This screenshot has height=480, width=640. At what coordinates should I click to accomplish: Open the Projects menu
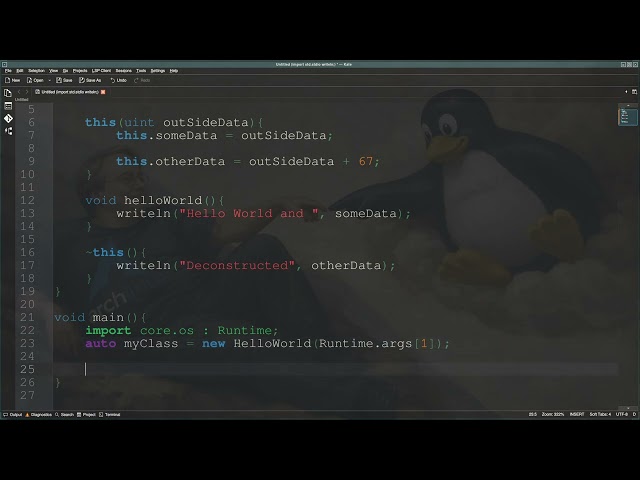point(80,71)
